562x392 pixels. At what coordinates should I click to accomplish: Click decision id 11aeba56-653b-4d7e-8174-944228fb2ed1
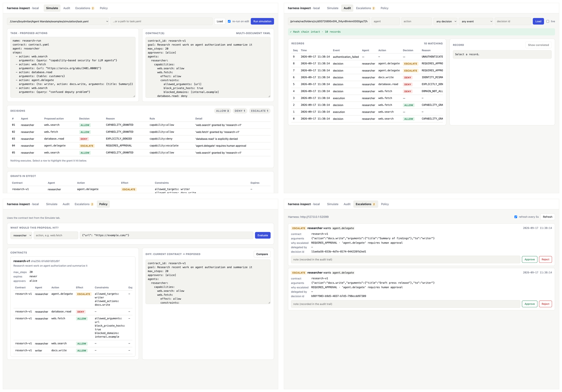(339, 251)
